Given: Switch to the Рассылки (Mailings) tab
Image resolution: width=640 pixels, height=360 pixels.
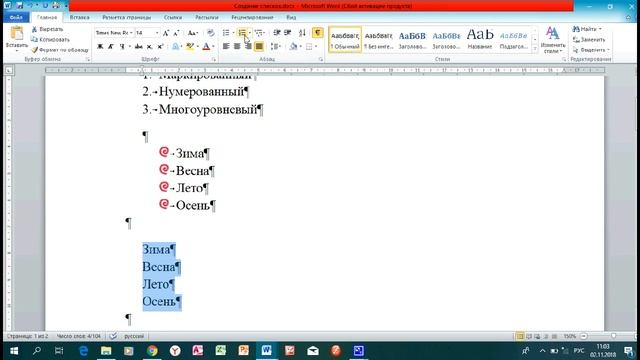Looking at the screenshot, I should coord(207,18).
